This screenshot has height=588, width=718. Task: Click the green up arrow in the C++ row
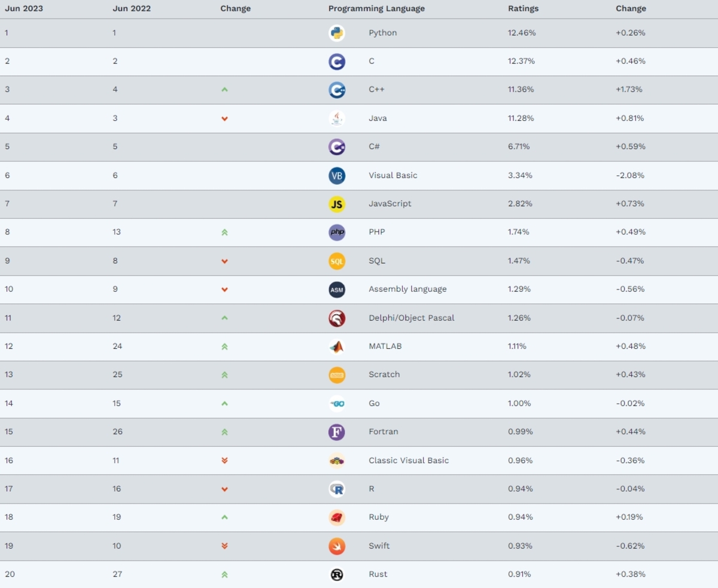click(224, 90)
